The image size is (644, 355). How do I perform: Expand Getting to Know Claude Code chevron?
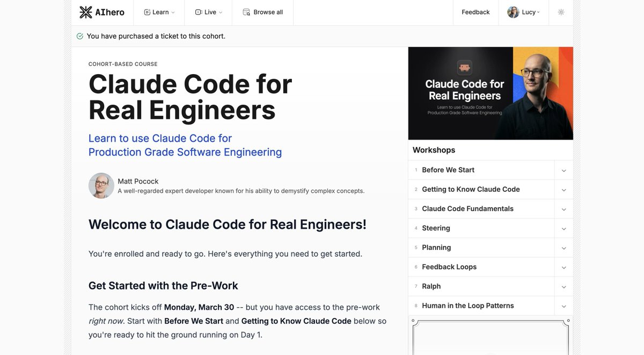(563, 190)
